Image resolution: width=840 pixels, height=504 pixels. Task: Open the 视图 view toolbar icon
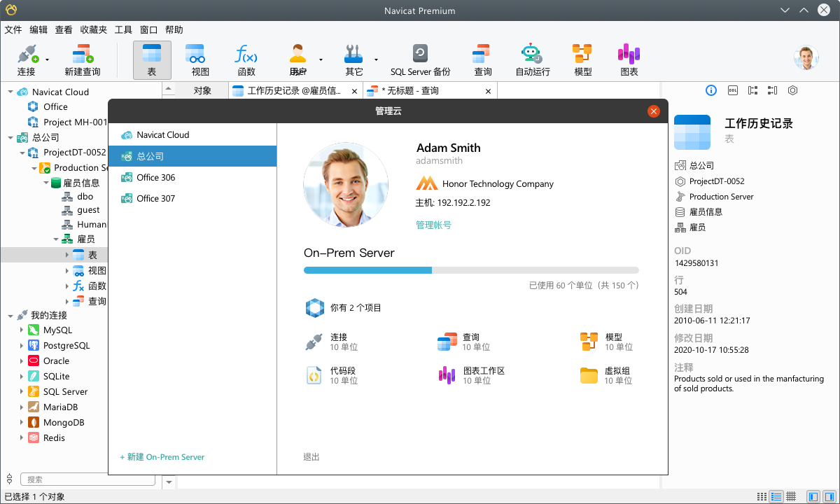(195, 55)
